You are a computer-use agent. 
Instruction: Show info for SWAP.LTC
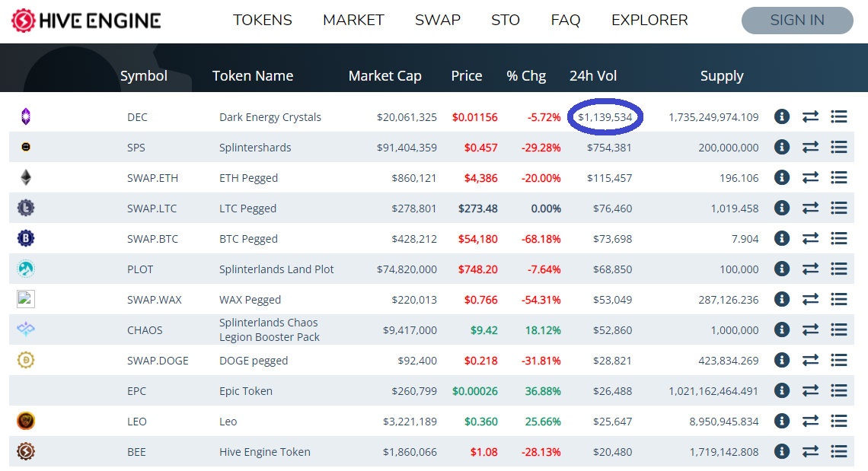pos(782,208)
